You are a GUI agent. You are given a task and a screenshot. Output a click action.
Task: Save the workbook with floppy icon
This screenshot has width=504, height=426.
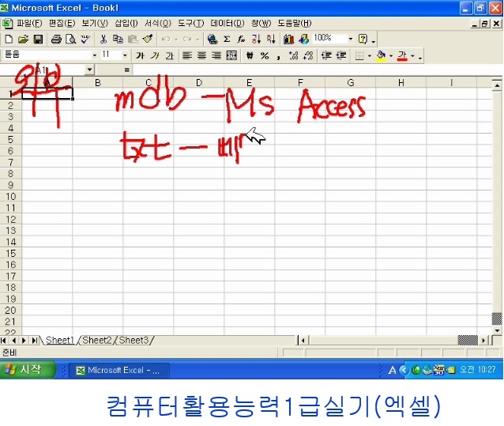38,40
